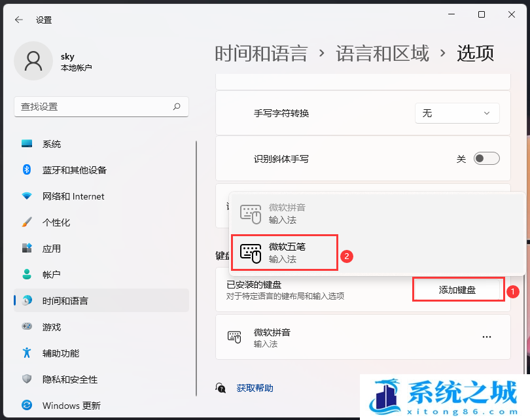Close the Settings window

(x=512, y=14)
